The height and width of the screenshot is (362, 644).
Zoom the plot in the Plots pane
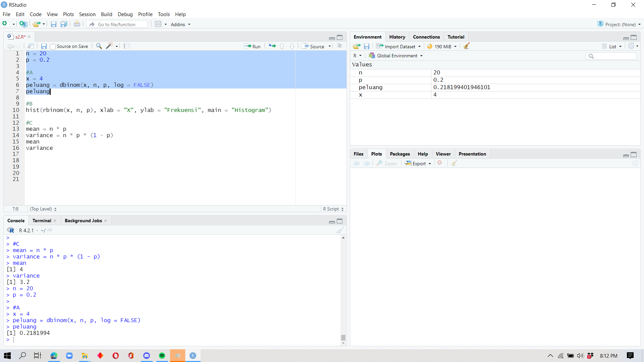[x=386, y=163]
